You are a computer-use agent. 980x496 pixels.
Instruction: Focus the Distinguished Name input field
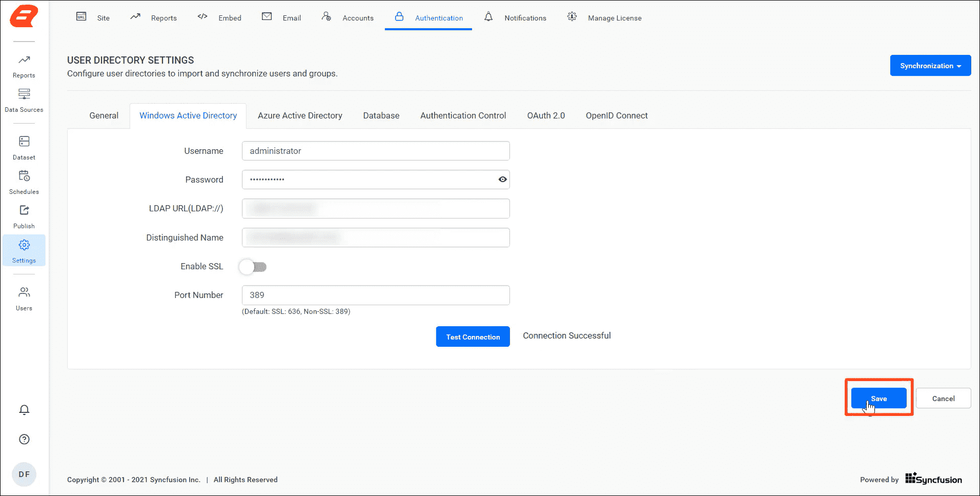pyautogui.click(x=376, y=237)
